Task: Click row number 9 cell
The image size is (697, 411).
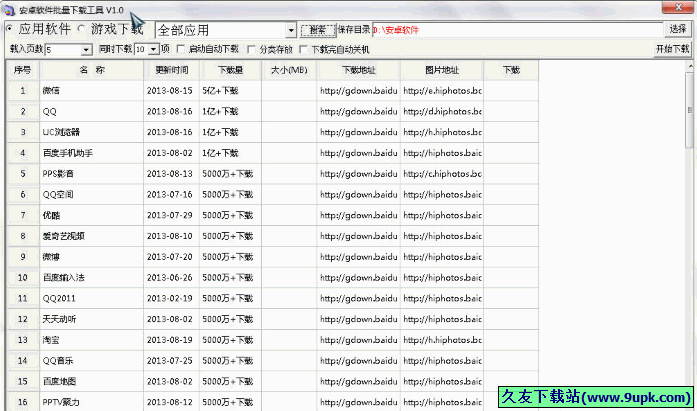Action: (23, 257)
